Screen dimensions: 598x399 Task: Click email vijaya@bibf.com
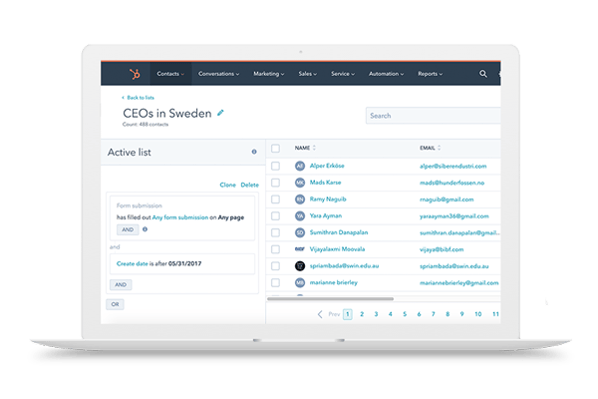tap(442, 249)
